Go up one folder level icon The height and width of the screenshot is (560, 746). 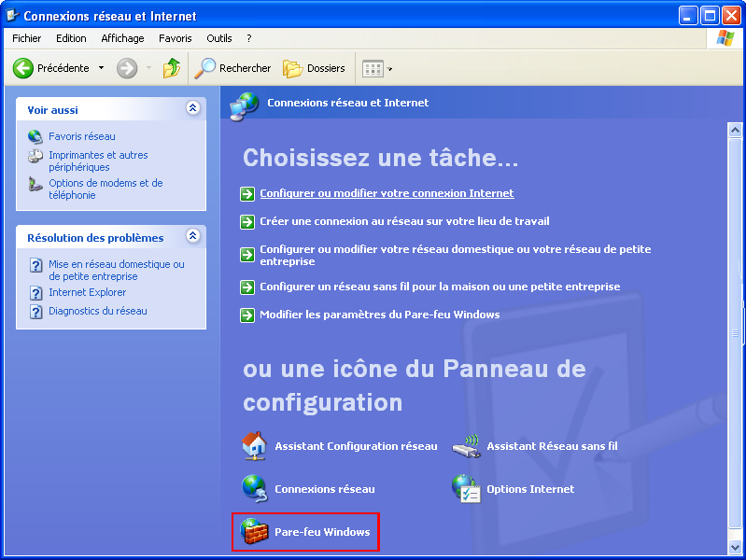[x=171, y=68]
